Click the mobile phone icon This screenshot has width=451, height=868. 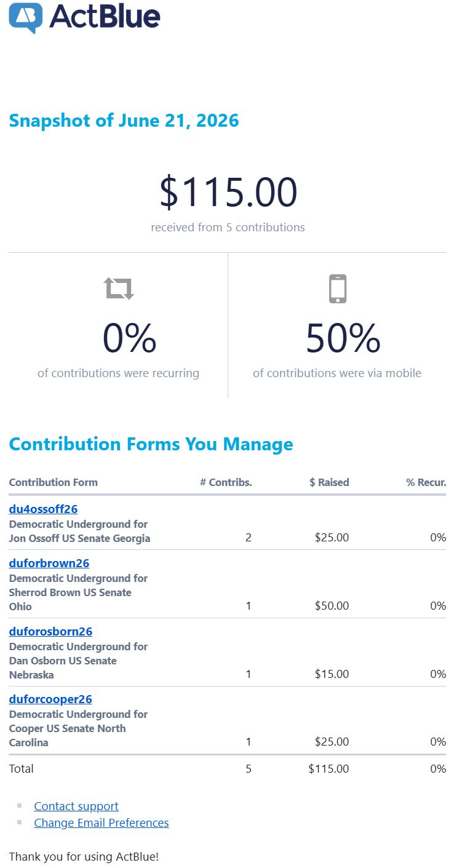tap(338, 289)
